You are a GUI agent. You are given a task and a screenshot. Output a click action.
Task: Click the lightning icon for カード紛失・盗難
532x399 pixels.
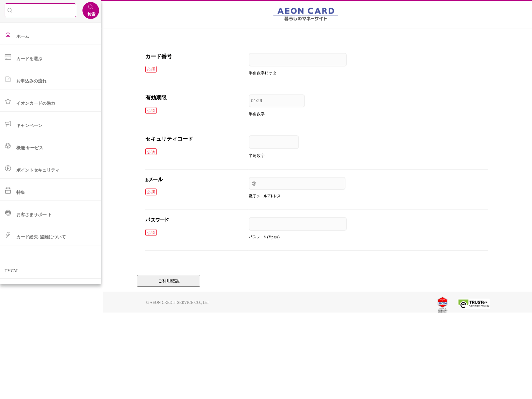pyautogui.click(x=8, y=235)
